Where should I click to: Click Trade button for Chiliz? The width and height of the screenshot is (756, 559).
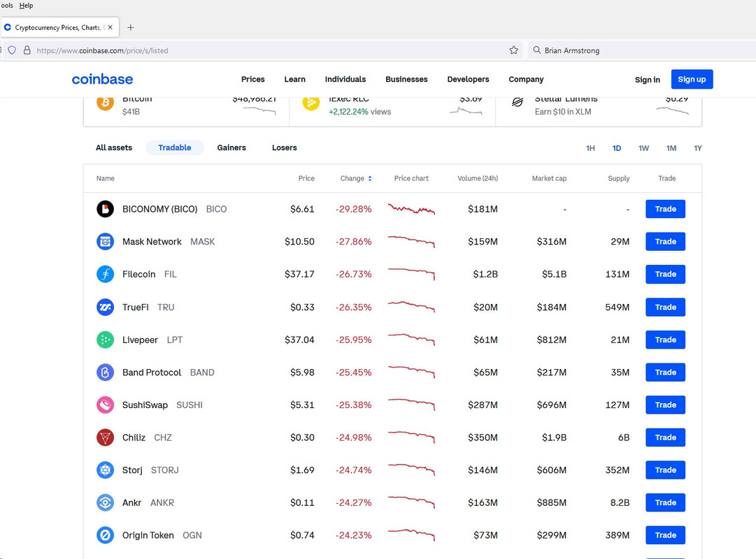(x=665, y=437)
